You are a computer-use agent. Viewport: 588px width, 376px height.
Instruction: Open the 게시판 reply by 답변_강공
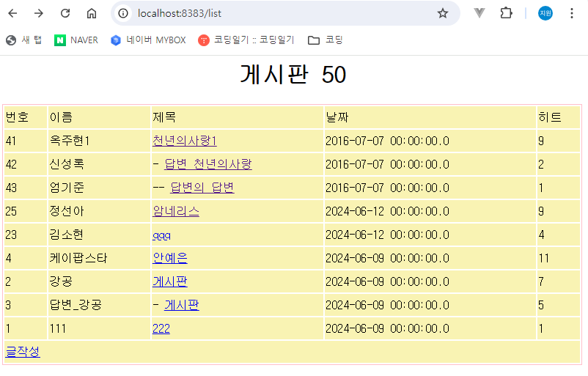(182, 305)
